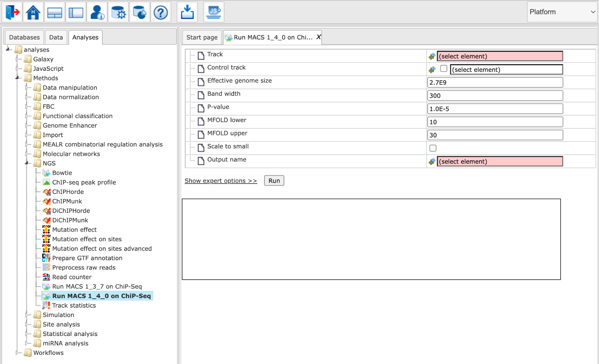
Task: Click DiChIPHorde tool icon
Action: click(46, 211)
